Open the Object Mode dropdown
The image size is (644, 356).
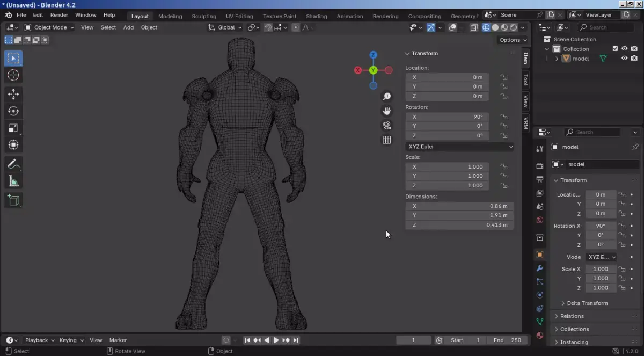49,27
